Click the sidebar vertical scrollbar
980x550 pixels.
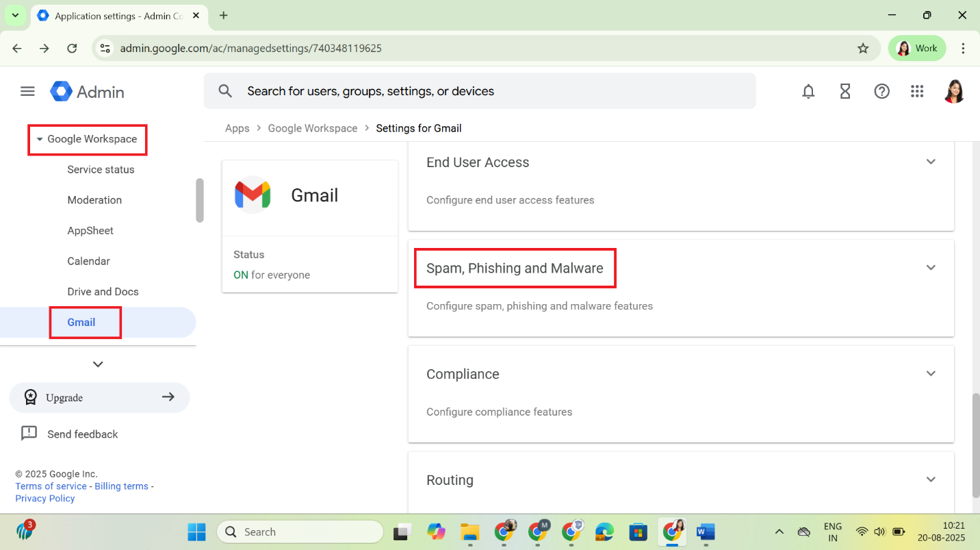point(200,200)
